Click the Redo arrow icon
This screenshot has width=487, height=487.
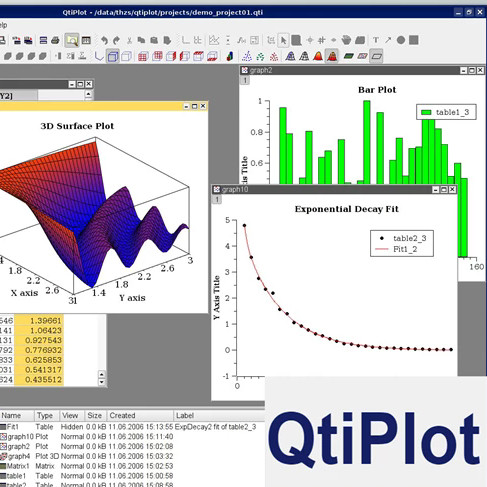pyautogui.click(x=116, y=41)
